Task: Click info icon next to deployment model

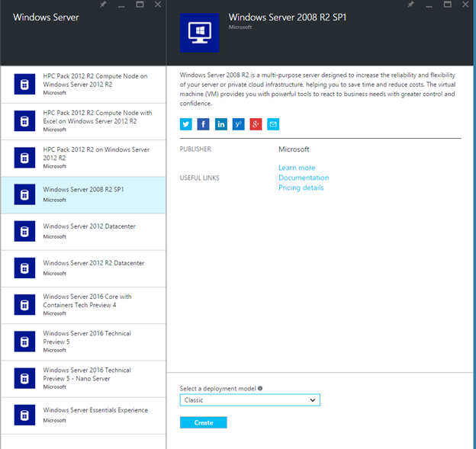Action: [260, 388]
